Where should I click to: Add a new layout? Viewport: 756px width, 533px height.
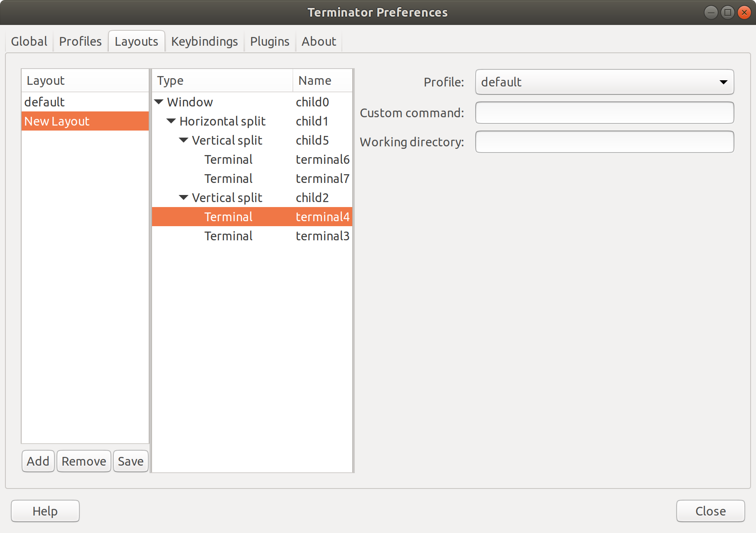[x=38, y=461]
